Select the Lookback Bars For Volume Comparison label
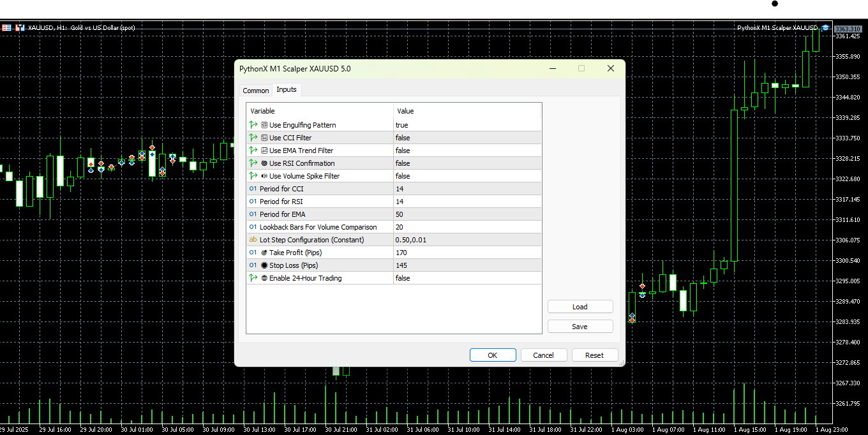 pyautogui.click(x=318, y=227)
